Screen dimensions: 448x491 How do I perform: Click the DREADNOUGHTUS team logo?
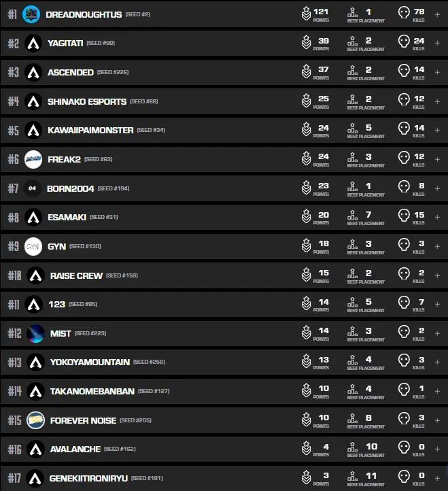(x=31, y=14)
